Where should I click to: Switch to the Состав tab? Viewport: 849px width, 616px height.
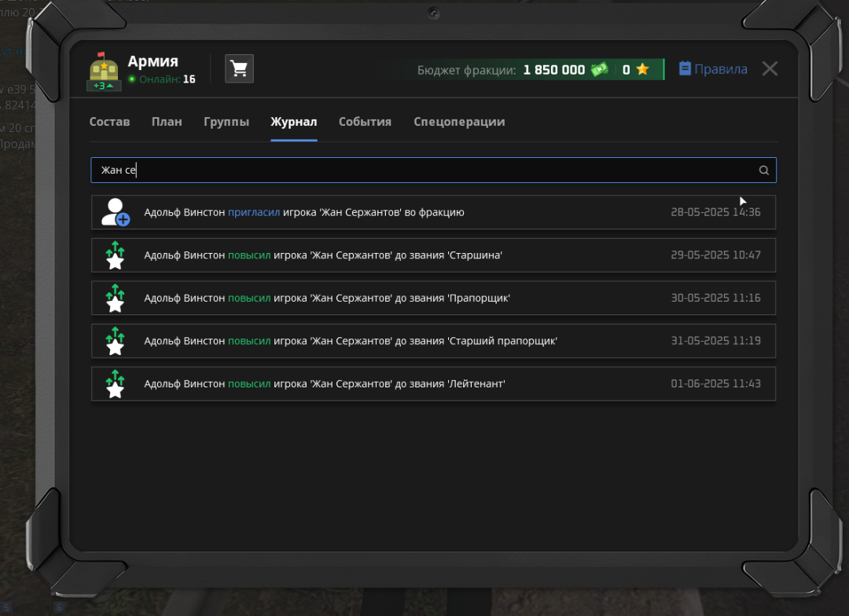point(109,122)
